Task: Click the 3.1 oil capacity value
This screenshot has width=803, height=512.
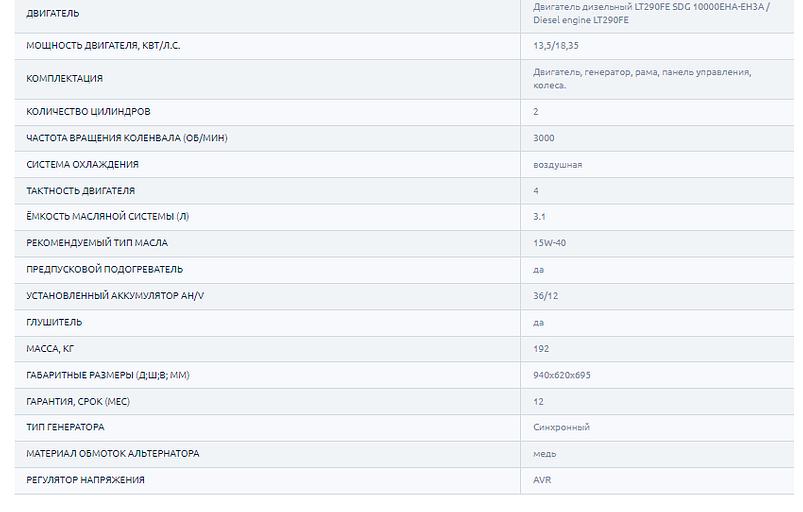Action: (540, 216)
